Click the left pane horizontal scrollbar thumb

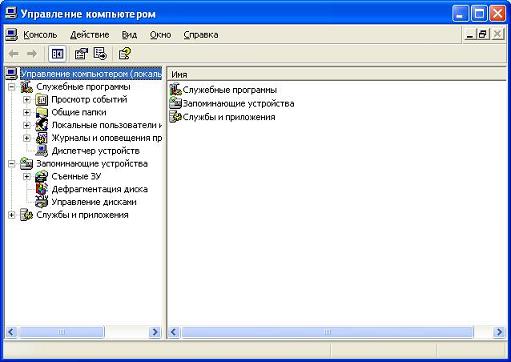(x=61, y=332)
